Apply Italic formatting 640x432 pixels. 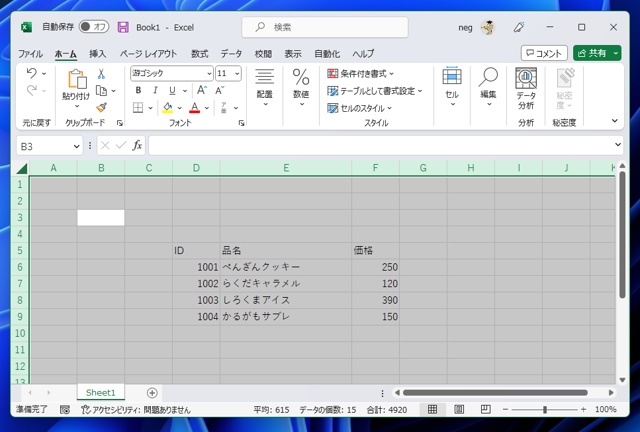[155, 90]
